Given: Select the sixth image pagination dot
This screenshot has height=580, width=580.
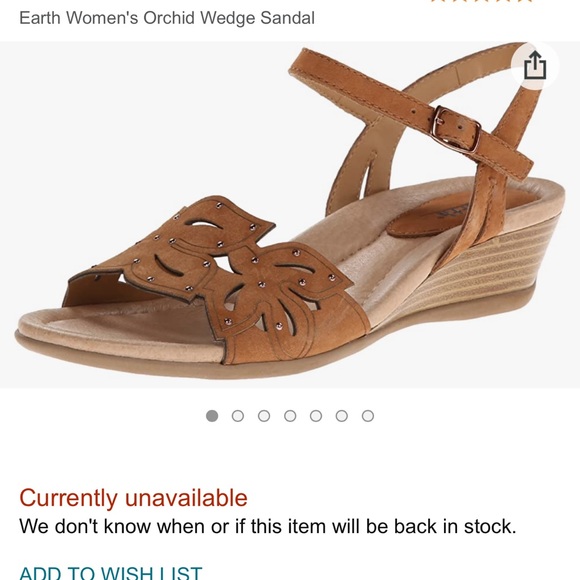Looking at the screenshot, I should (x=342, y=416).
